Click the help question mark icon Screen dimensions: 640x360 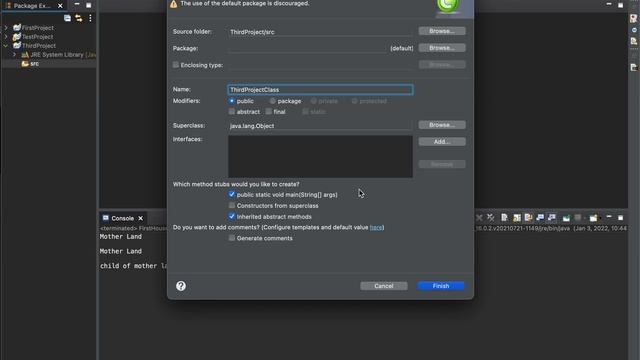(181, 286)
